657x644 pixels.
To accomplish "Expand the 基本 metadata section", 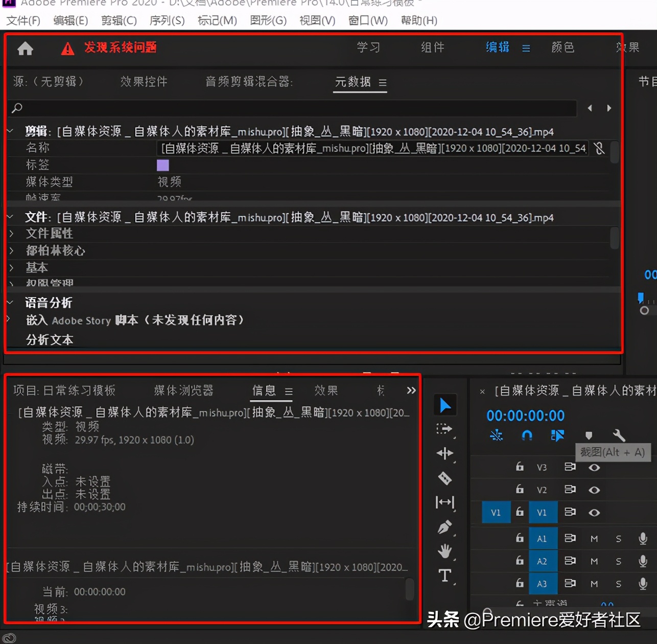I will pyautogui.click(x=11, y=267).
